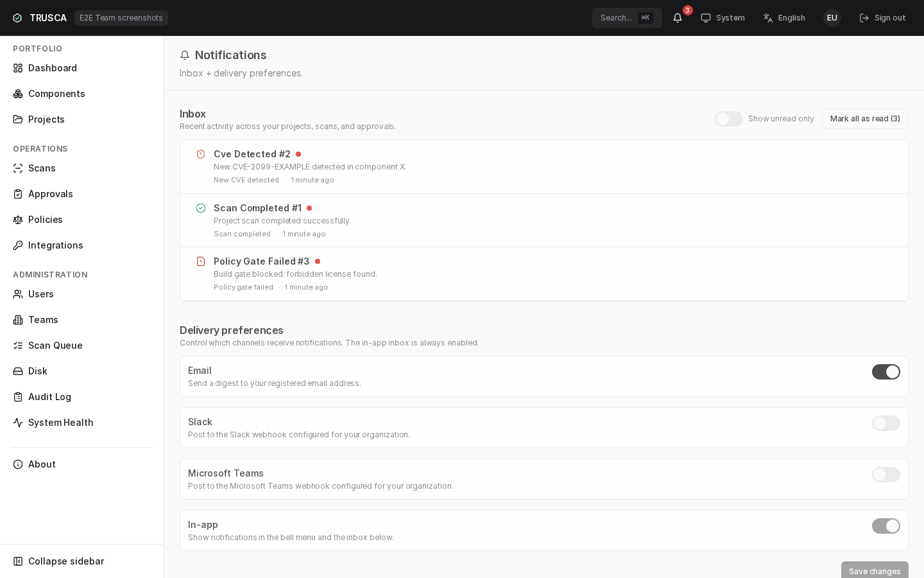
Task: Click the E2E Team screenshots badge
Action: pos(121,18)
